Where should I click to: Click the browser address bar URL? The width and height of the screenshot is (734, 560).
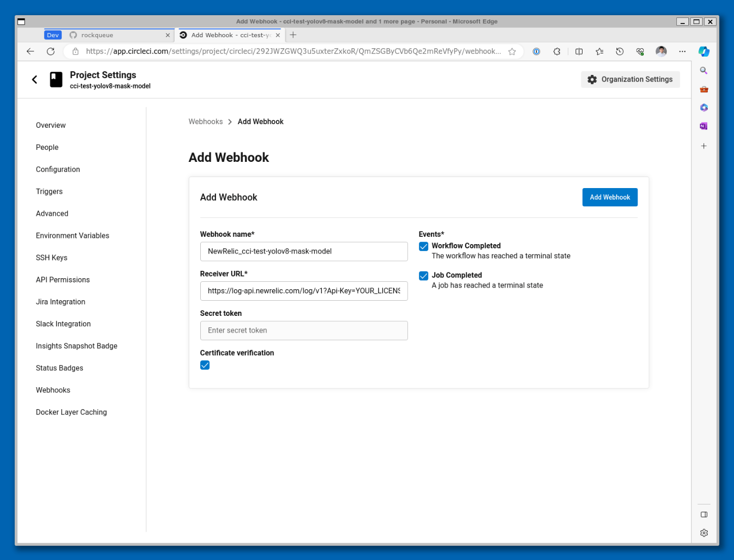point(293,51)
